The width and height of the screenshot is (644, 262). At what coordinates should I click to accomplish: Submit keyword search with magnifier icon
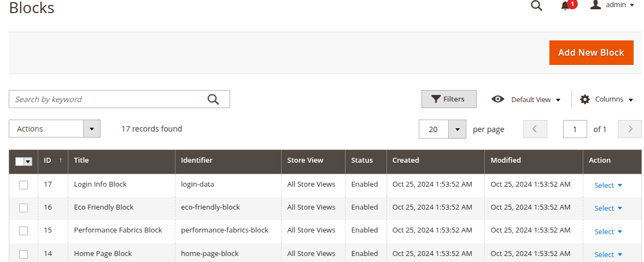coord(213,99)
